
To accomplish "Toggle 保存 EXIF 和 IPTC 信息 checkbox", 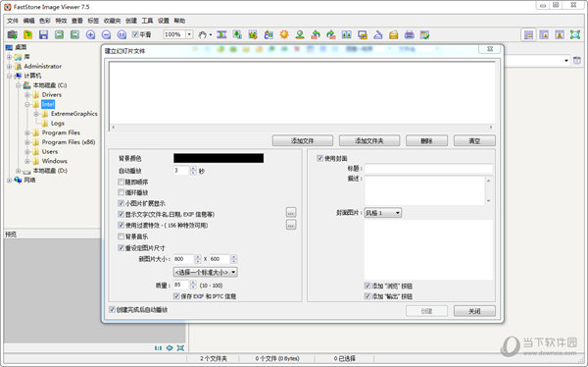I will coord(176,296).
